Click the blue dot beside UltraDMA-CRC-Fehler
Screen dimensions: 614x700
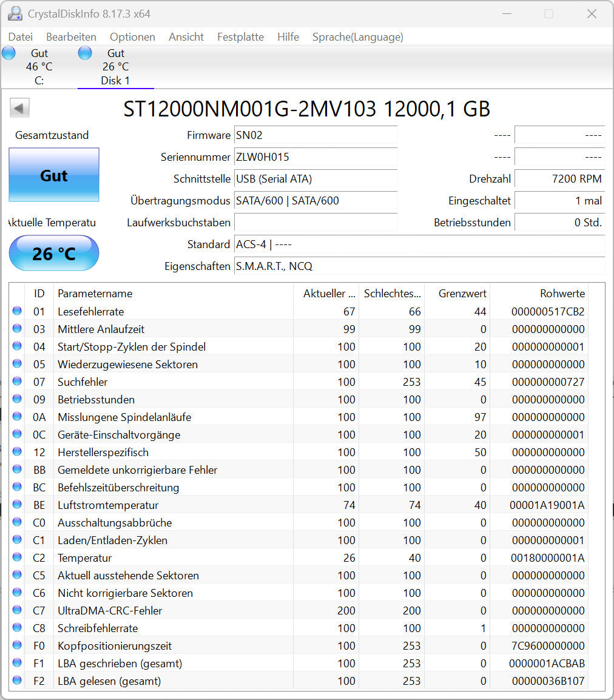[x=17, y=610]
